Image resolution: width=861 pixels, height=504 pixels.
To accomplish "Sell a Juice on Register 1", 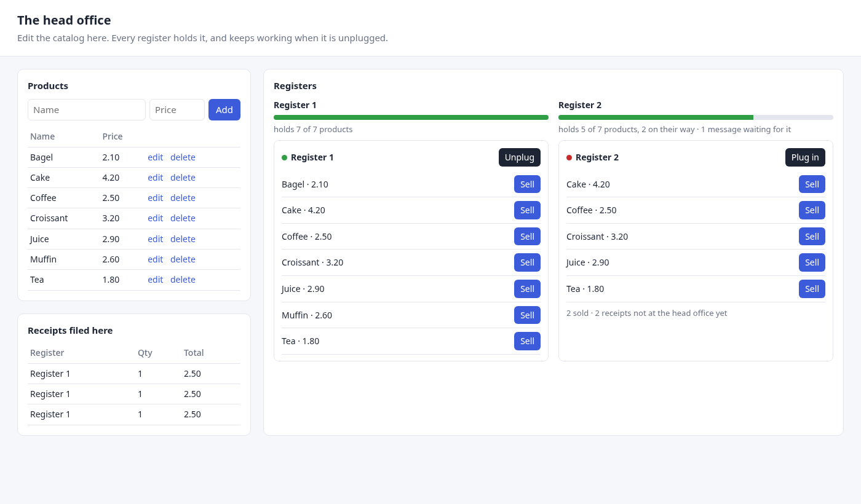I will pyautogui.click(x=527, y=289).
